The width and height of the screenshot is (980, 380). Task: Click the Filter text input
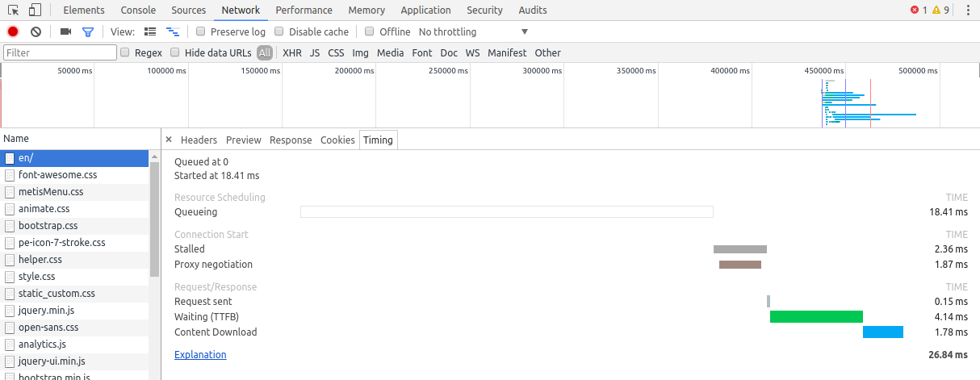coord(61,52)
